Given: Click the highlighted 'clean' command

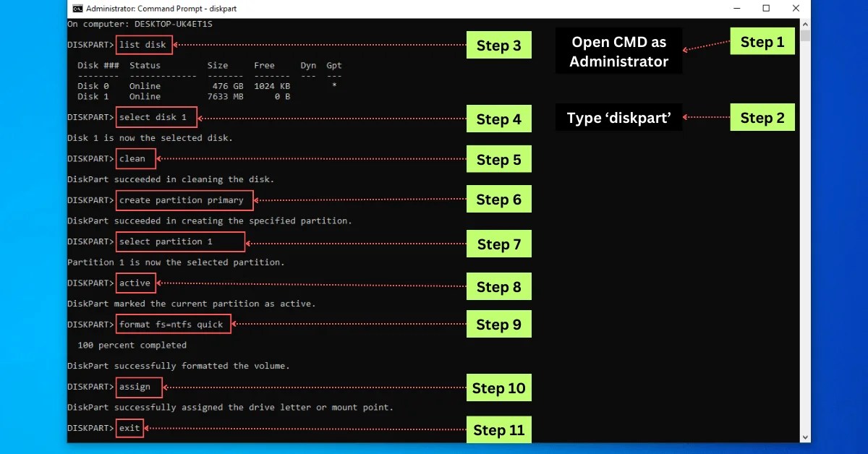Looking at the screenshot, I should coord(135,158).
